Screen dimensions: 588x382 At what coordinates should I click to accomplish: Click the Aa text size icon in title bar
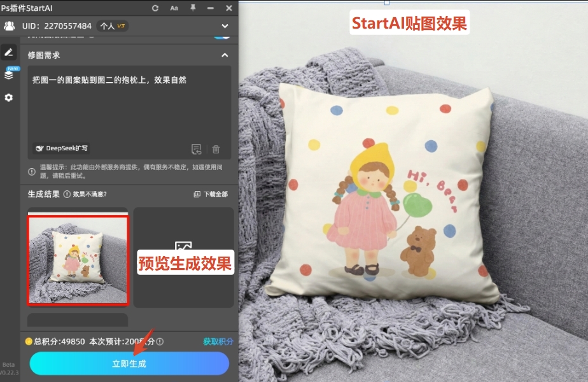coord(174,8)
